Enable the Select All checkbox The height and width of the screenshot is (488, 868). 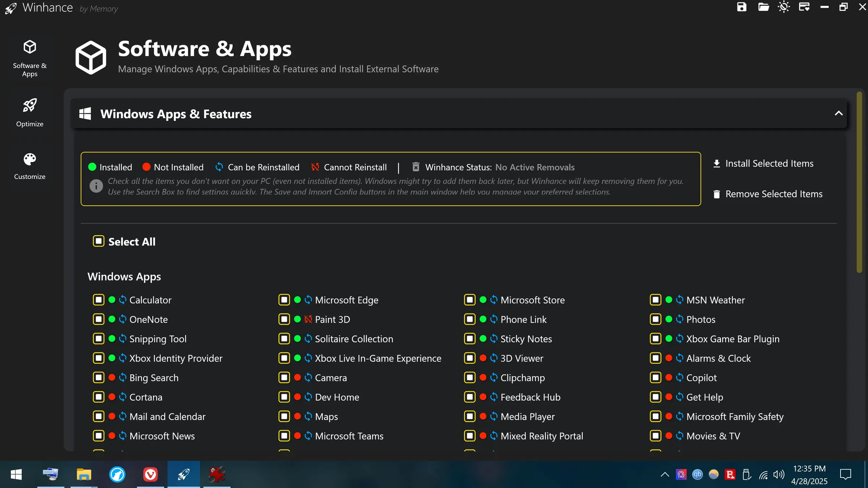[x=98, y=241]
